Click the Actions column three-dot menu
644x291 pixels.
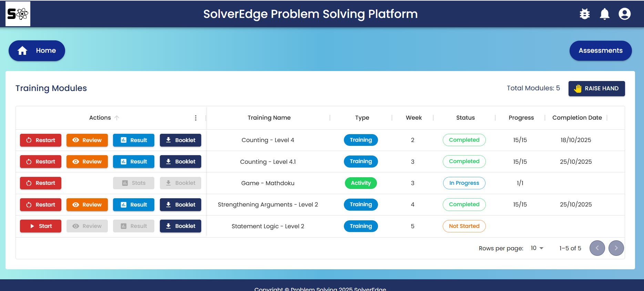pyautogui.click(x=196, y=118)
